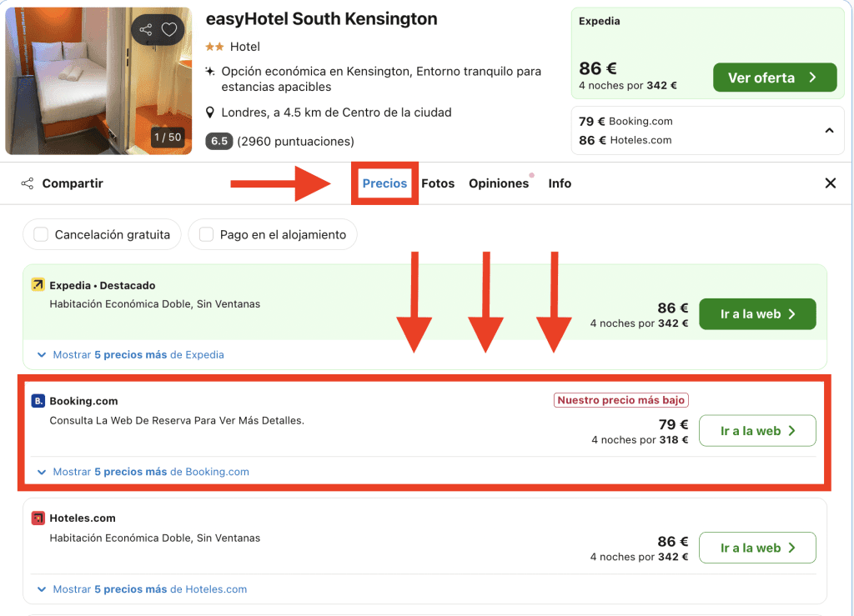Close the hotel details panel with X
Viewport: 854px width, 616px height.
830,183
